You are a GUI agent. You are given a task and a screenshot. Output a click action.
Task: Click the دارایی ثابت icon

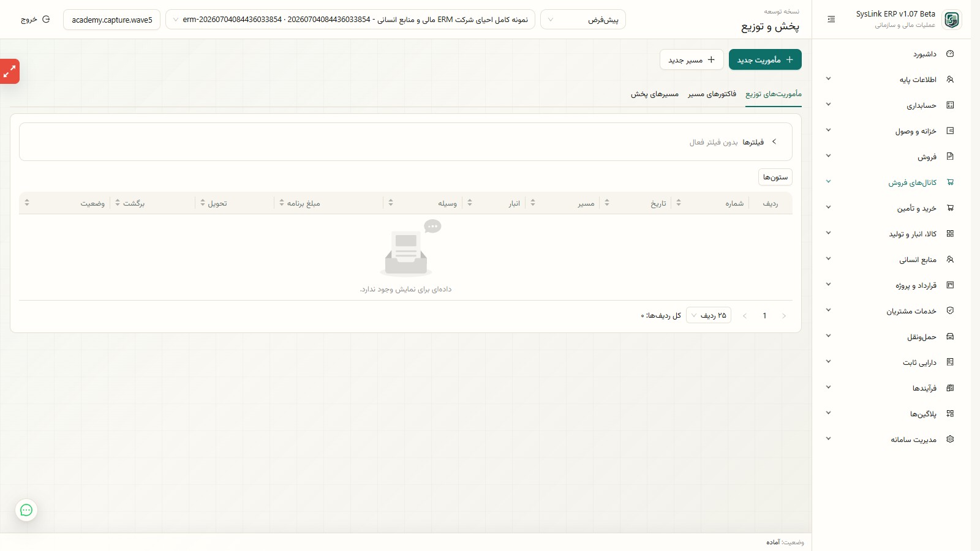950,362
